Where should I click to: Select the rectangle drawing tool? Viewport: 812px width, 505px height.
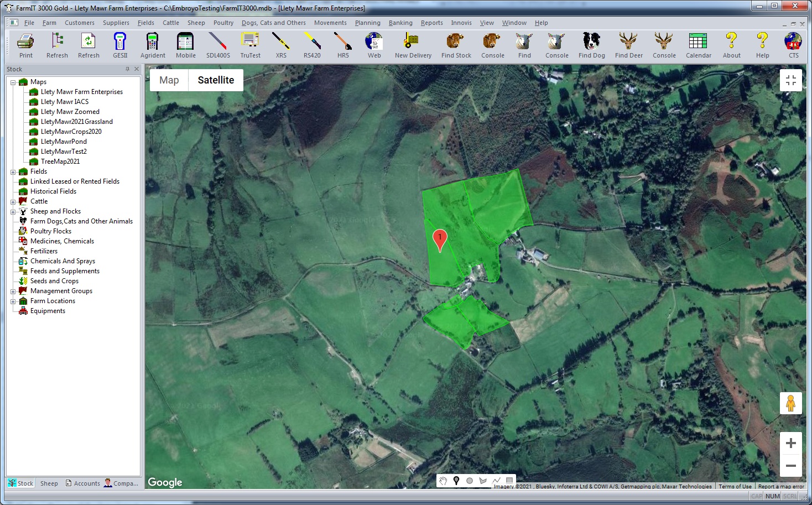pyautogui.click(x=509, y=481)
